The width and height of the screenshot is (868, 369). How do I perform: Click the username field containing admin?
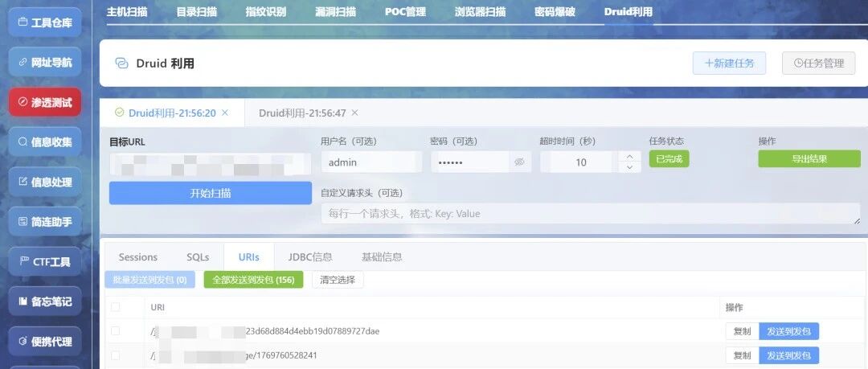click(371, 162)
